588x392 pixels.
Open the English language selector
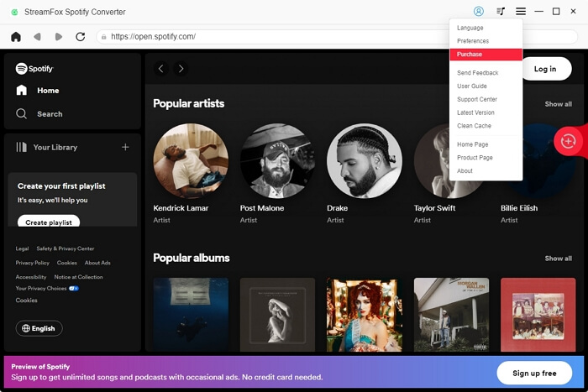click(39, 328)
